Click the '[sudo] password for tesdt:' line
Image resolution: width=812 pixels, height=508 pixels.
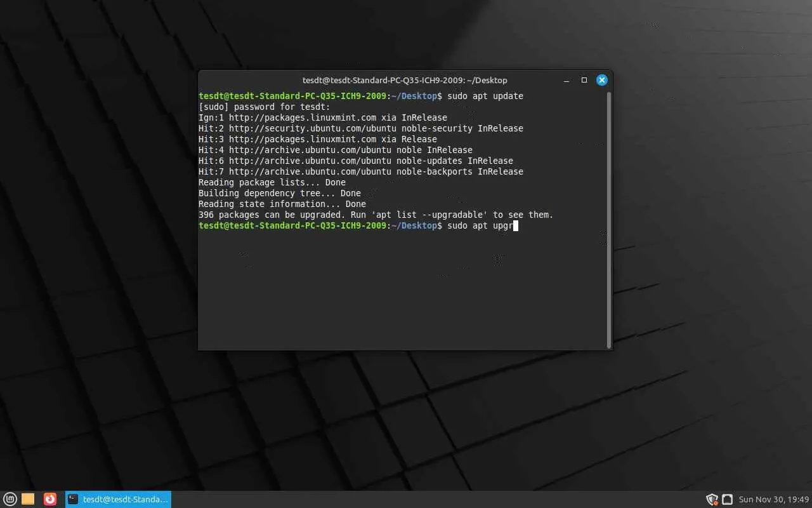click(265, 107)
